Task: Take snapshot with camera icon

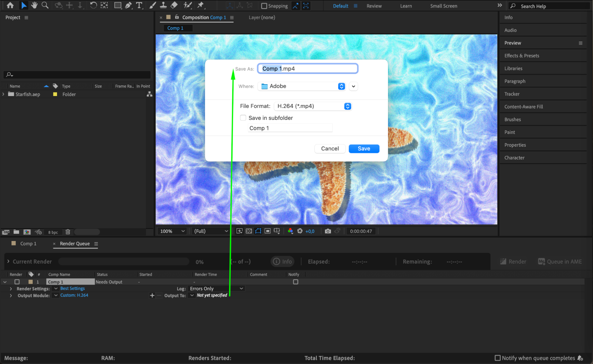Action: 327,231
